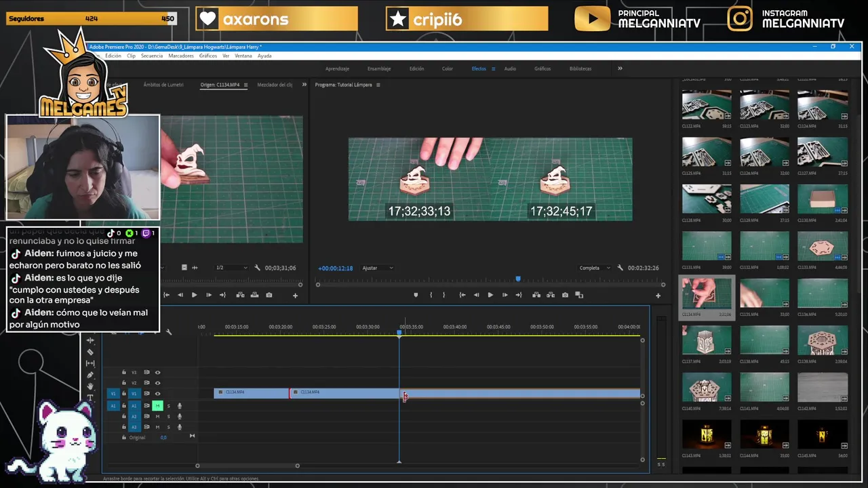Switch to the Audio workspace tab

510,68
